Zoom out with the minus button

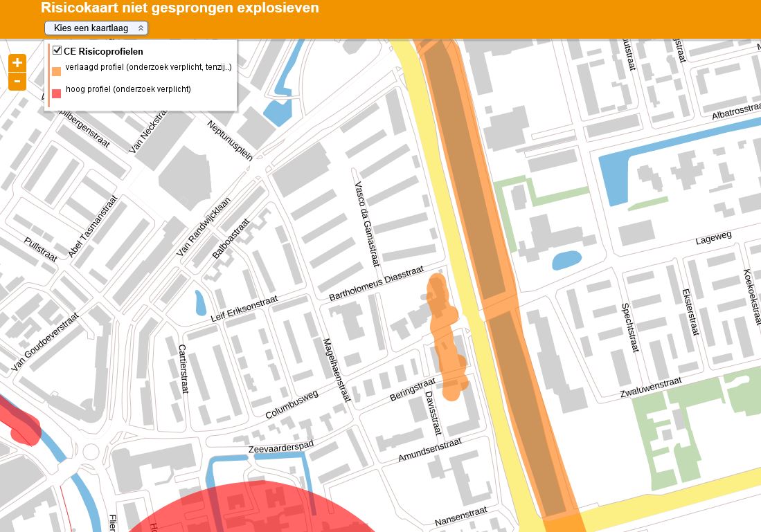pyautogui.click(x=17, y=82)
